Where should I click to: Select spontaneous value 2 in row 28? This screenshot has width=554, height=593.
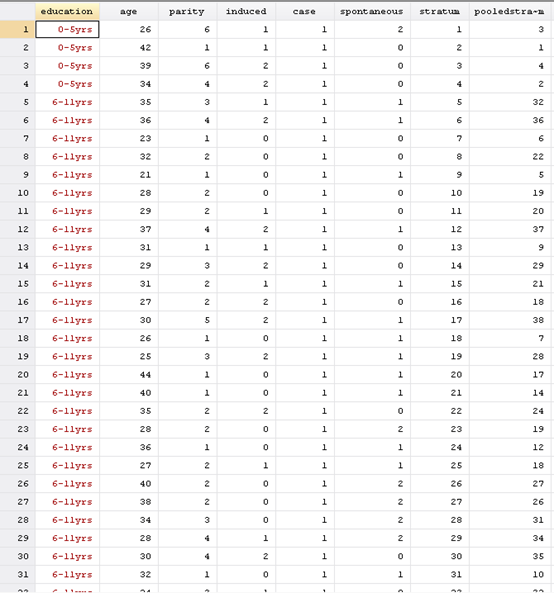pos(372,520)
